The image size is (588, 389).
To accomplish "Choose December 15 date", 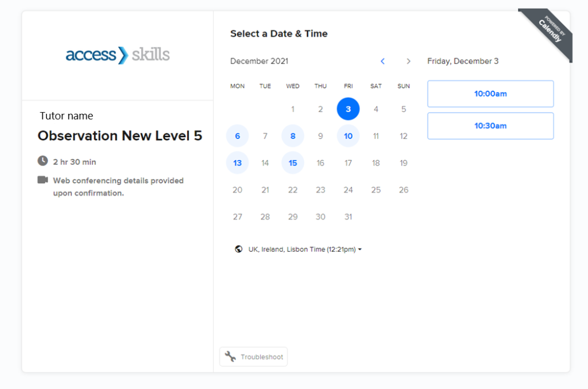I will coord(293,163).
